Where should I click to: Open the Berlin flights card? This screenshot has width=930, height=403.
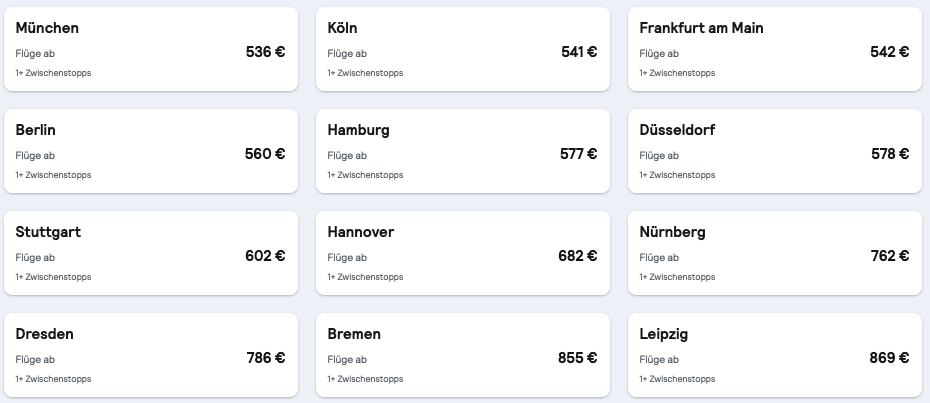(150, 152)
